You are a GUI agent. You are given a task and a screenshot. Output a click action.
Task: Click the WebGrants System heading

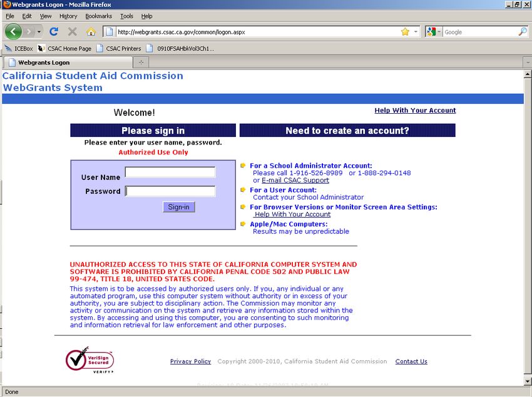(x=53, y=88)
